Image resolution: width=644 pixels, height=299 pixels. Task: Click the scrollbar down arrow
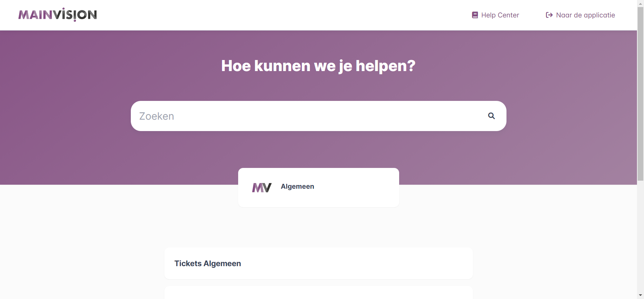tap(640, 295)
